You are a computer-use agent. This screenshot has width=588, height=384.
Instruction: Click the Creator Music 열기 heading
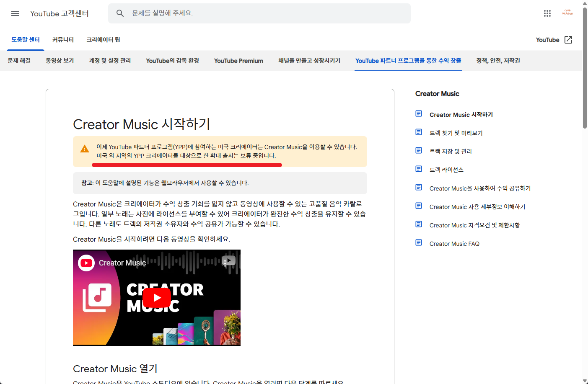click(115, 369)
